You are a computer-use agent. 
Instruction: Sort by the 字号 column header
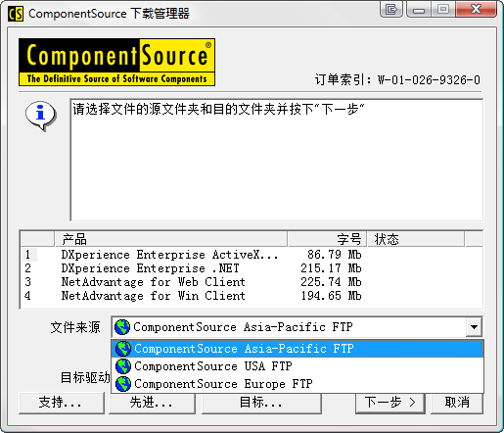click(328, 239)
